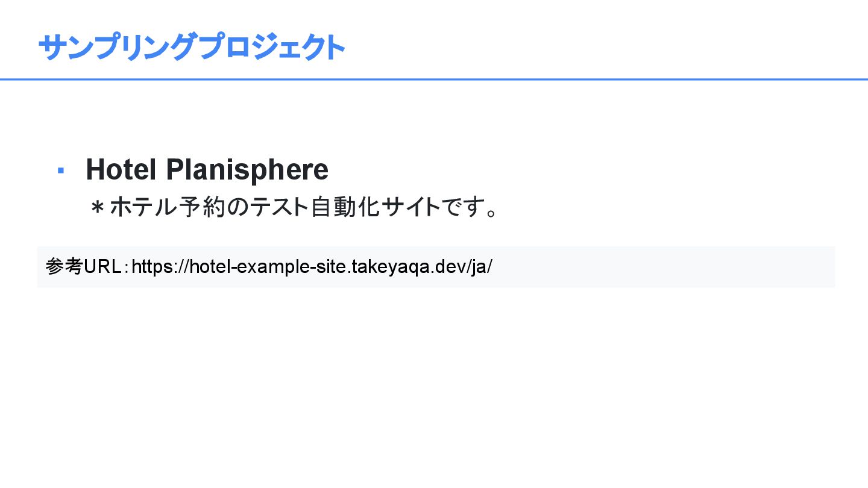Click empty gray area of URL box
The image size is (868, 488).
coord(663,267)
